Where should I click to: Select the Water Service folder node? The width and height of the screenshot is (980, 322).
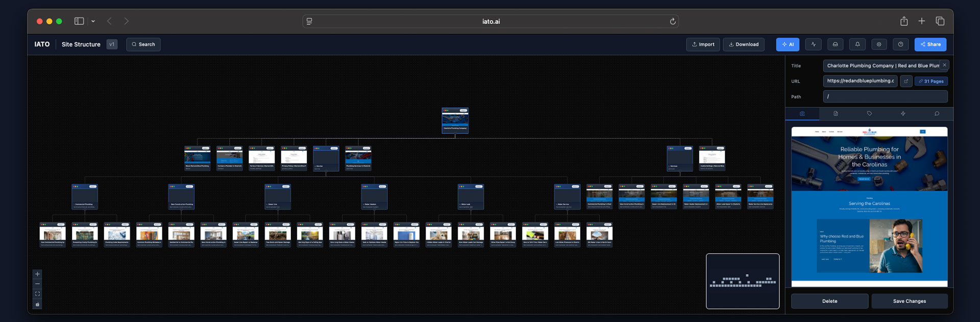(567, 197)
